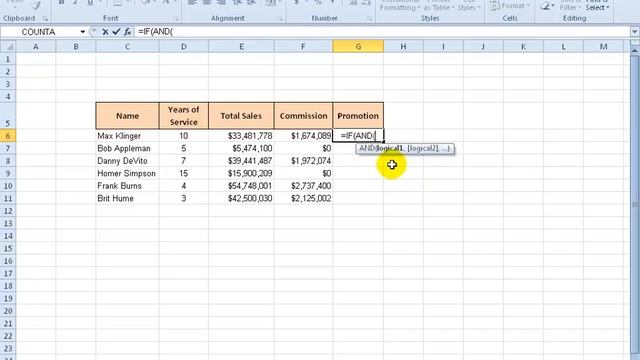
Task: Click the $42,500,030 total sales cell
Action: (x=241, y=198)
